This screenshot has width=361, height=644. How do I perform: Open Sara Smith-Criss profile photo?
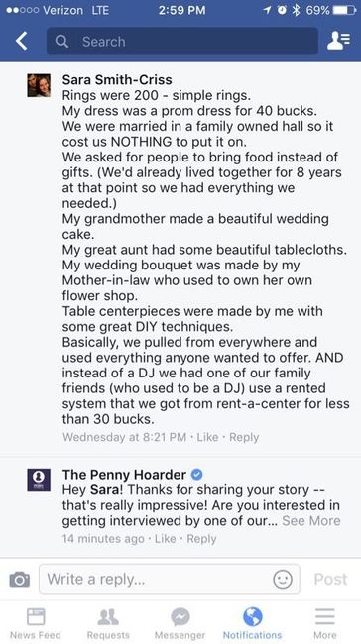point(39,85)
